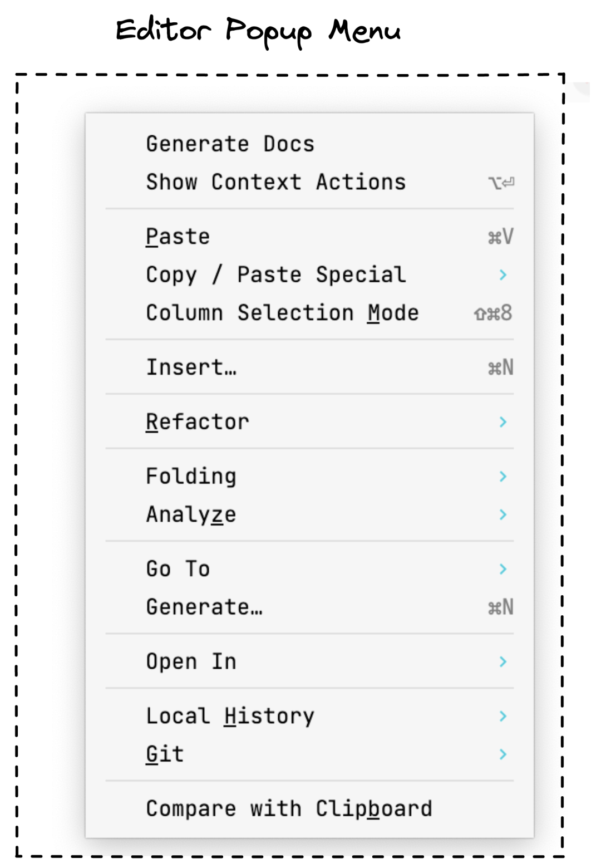Click the Cmd+N shortcut next to Insert…
The height and width of the screenshot is (868, 601).
(x=500, y=366)
